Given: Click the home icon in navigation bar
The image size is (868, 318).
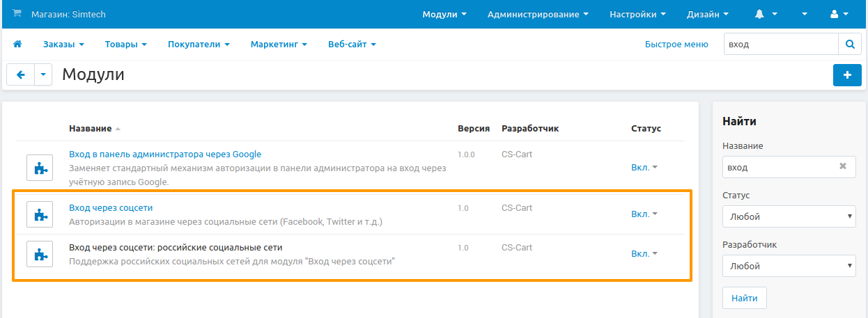Looking at the screenshot, I should [x=17, y=44].
